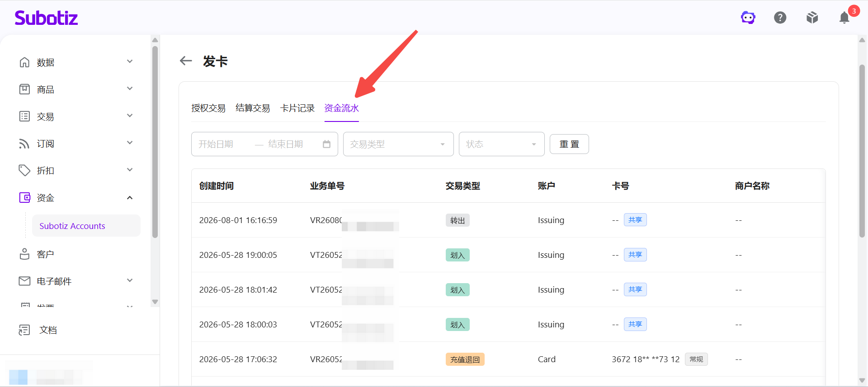Click the Card account cell

pos(547,359)
